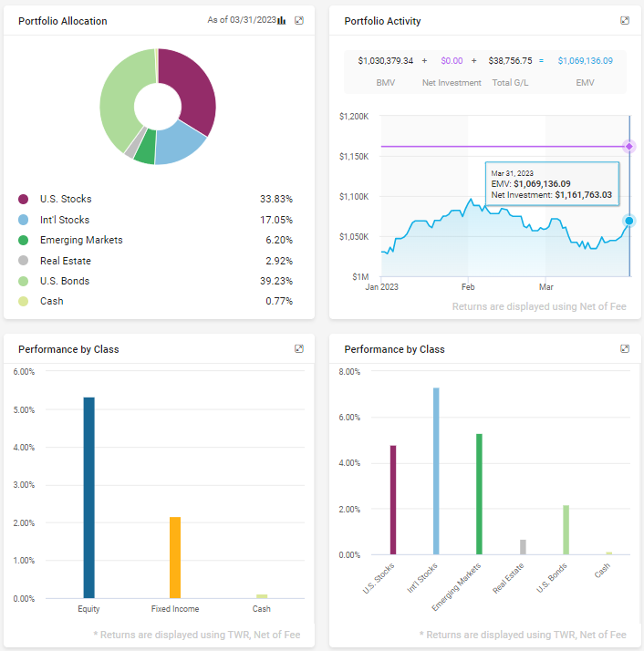Click the Fixed Income axis label
The height and width of the screenshot is (651, 644).
tap(175, 609)
